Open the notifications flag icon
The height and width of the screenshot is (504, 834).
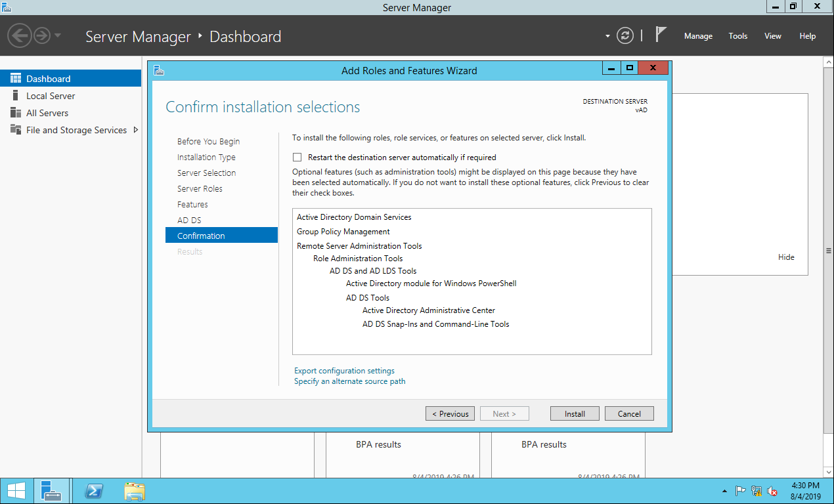[x=661, y=35]
